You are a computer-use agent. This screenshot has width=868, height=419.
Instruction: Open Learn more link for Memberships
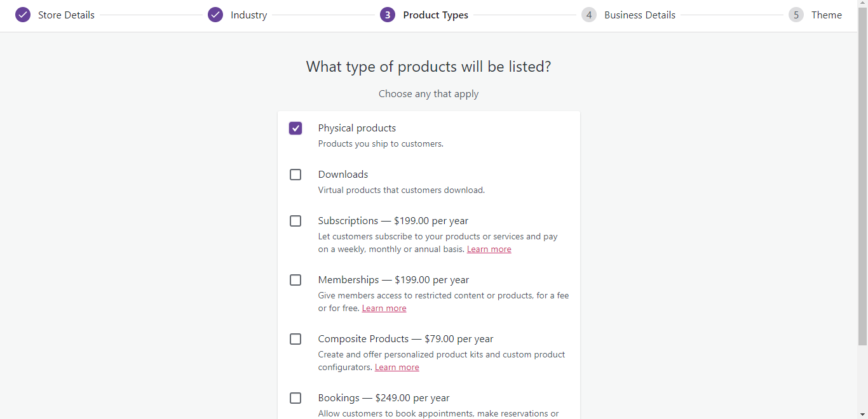pyautogui.click(x=384, y=309)
